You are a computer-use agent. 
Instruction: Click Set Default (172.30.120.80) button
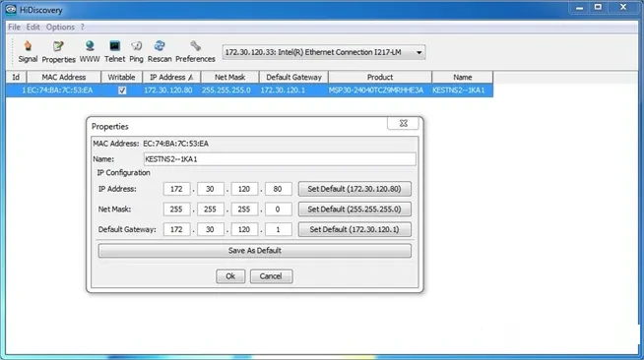354,189
